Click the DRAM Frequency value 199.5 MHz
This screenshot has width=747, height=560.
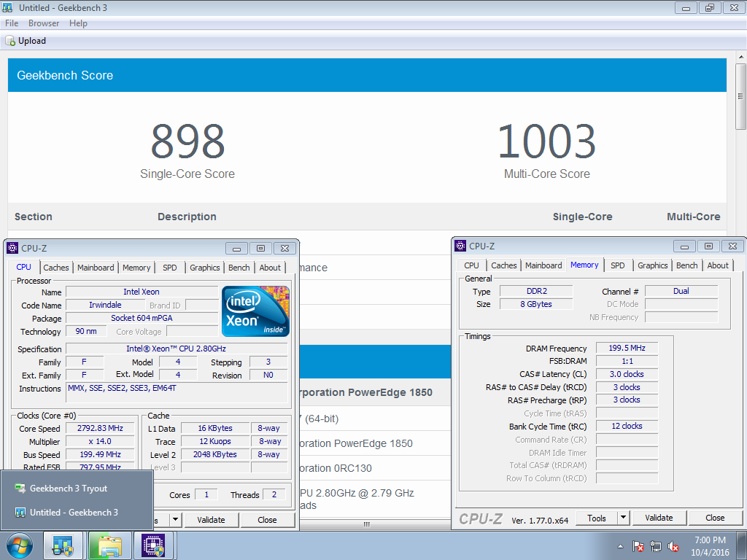coord(627,348)
